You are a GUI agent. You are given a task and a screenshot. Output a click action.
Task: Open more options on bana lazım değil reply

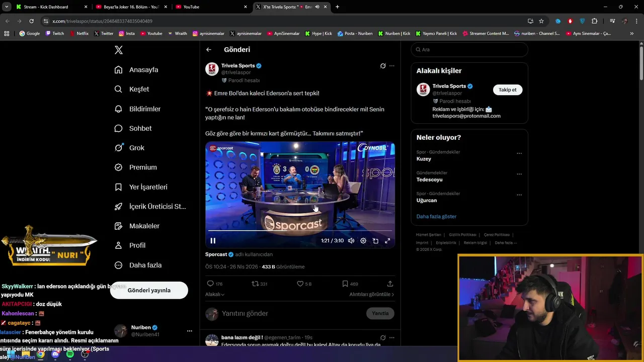pos(392,338)
